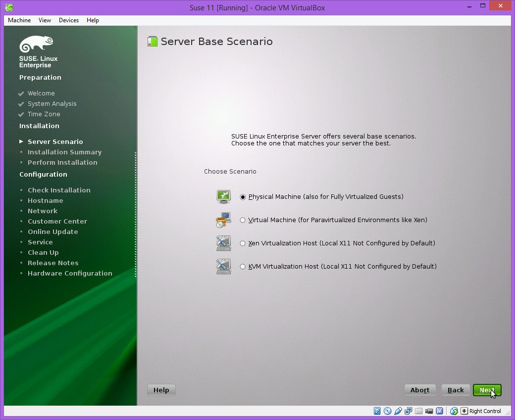Viewport: 515px width, 420px height.
Task: Open the Devices menu
Action: [x=69, y=20]
